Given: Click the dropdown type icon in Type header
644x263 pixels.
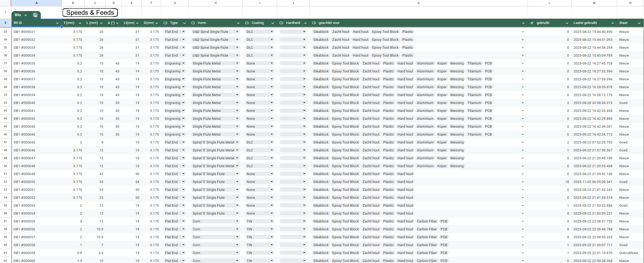Looking at the screenshot, I should [x=165, y=23].
